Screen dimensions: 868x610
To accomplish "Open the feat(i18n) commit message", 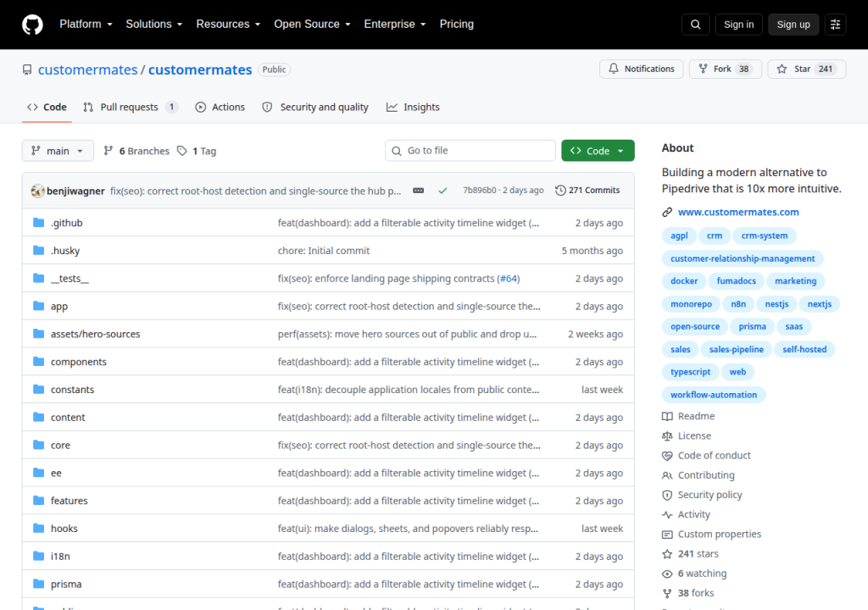I will click(409, 389).
